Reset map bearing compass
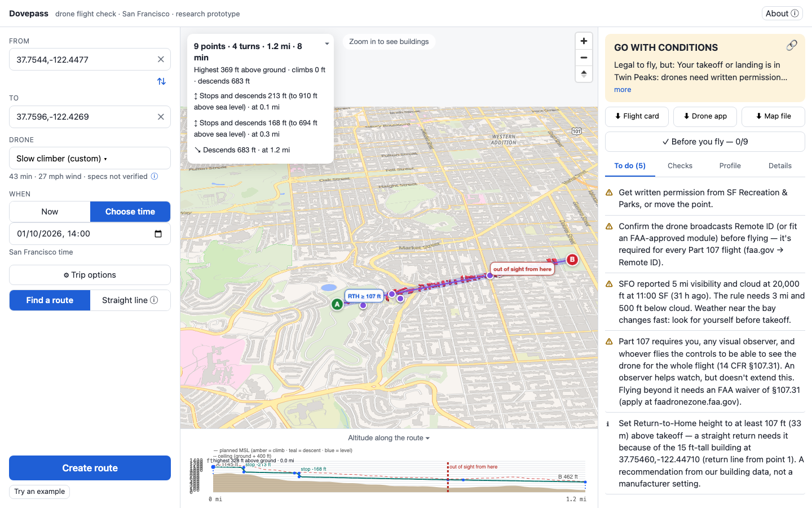The width and height of the screenshot is (812, 508). (584, 74)
